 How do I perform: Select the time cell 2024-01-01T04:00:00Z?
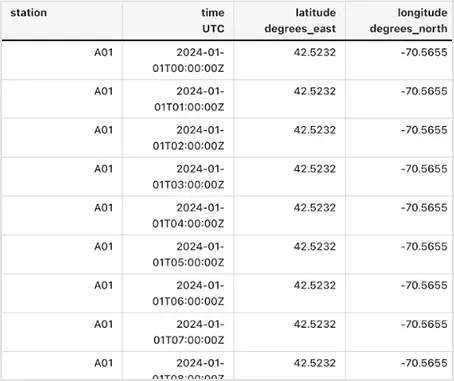(188, 215)
